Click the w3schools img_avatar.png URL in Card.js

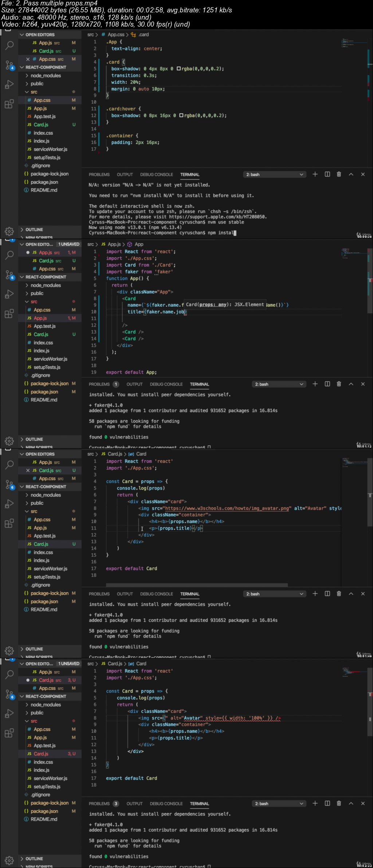(x=228, y=508)
